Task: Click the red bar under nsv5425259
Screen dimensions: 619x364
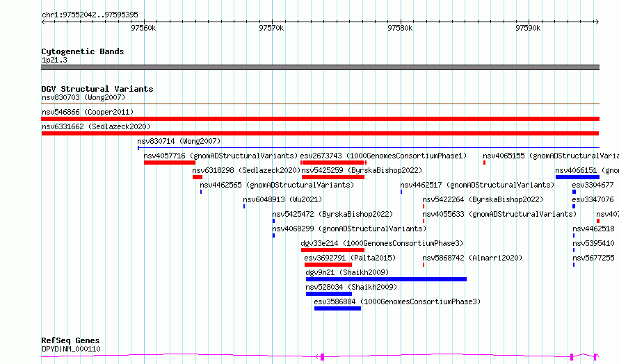Action: tap(333, 177)
